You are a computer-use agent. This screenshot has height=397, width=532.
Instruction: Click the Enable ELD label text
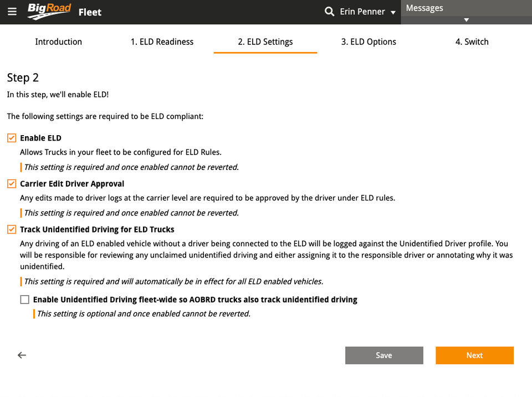coord(40,138)
